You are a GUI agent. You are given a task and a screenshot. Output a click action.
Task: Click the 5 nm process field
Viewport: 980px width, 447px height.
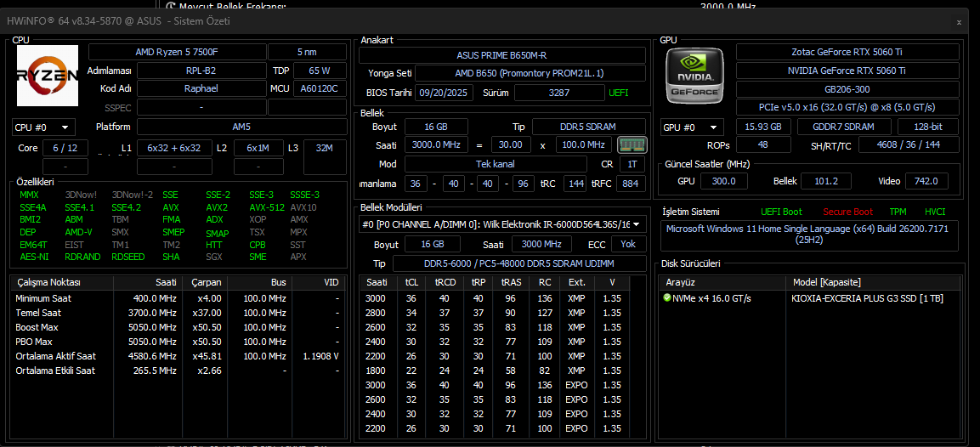point(307,52)
